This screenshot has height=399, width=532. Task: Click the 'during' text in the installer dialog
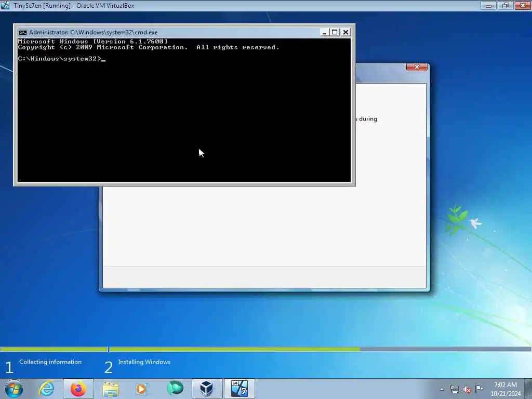pyautogui.click(x=368, y=119)
